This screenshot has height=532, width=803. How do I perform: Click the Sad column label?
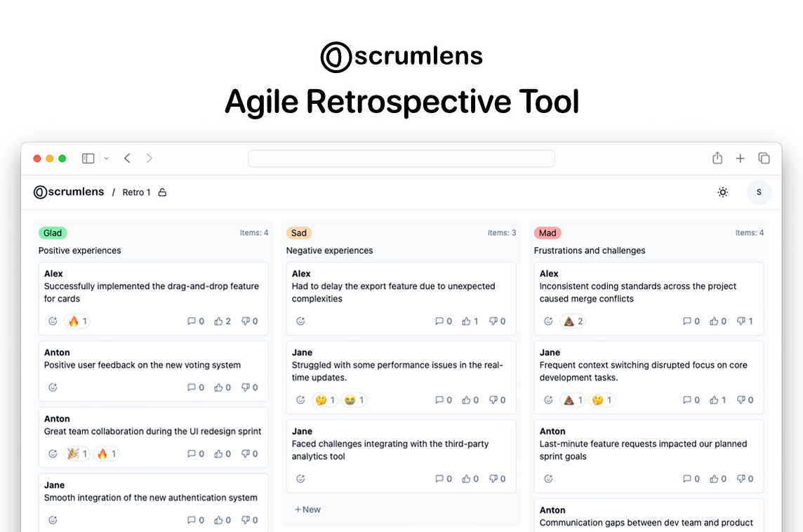pyautogui.click(x=298, y=233)
